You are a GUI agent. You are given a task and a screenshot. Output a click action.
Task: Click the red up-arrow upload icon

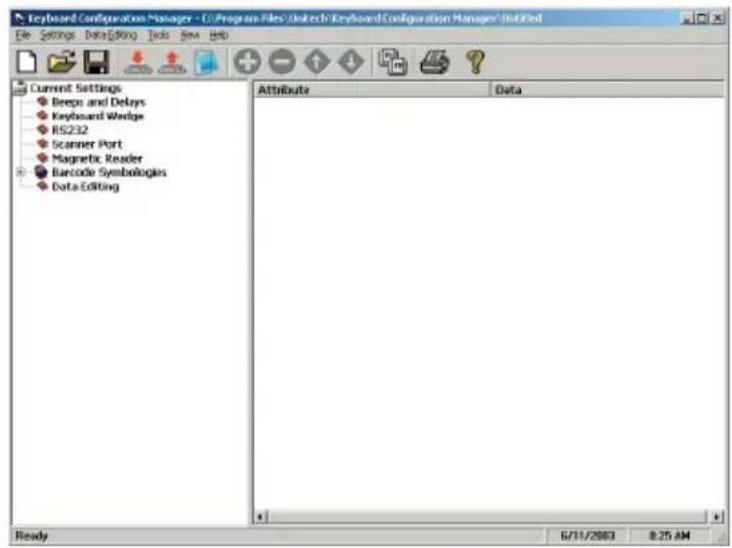(x=172, y=62)
